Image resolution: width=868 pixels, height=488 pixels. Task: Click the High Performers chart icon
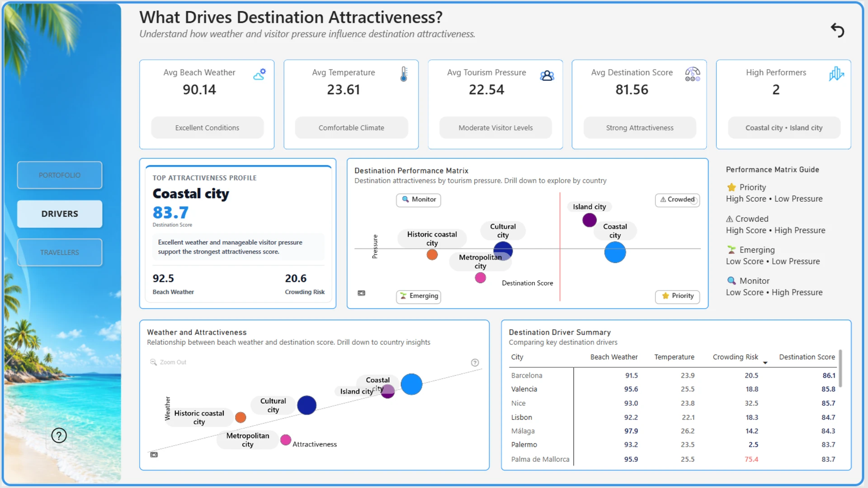pos(836,74)
